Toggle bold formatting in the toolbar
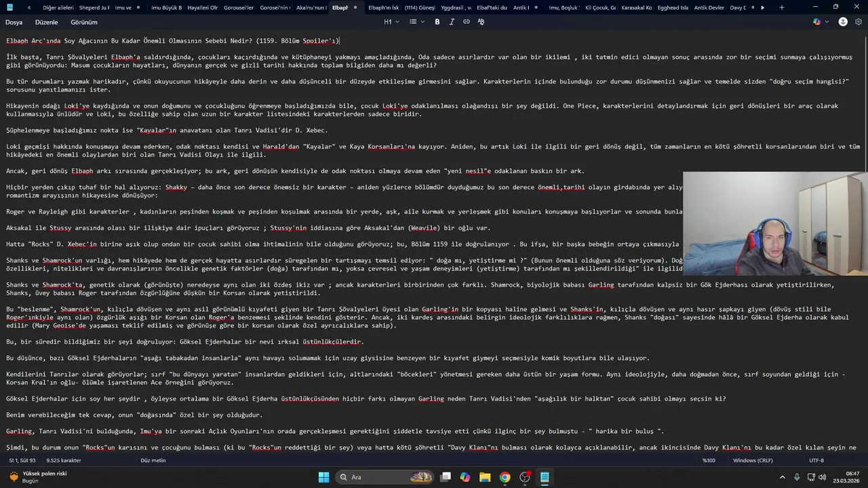 (437, 22)
